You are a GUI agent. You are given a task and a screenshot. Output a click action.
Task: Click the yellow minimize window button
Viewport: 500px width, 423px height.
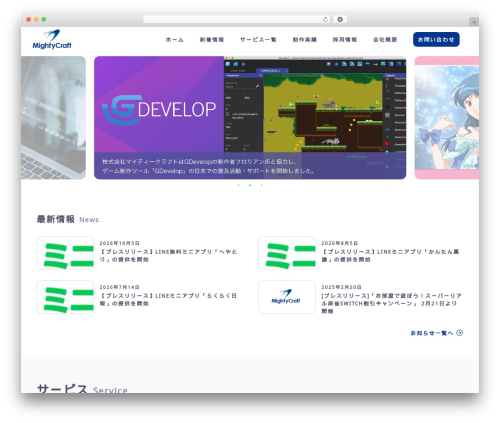point(36,19)
